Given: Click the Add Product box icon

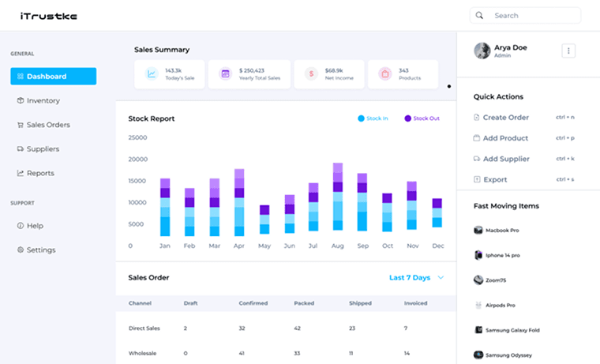Looking at the screenshot, I should pyautogui.click(x=476, y=138).
